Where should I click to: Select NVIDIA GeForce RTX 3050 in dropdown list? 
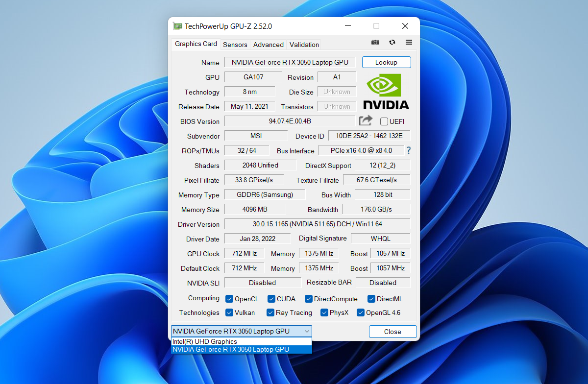click(241, 349)
